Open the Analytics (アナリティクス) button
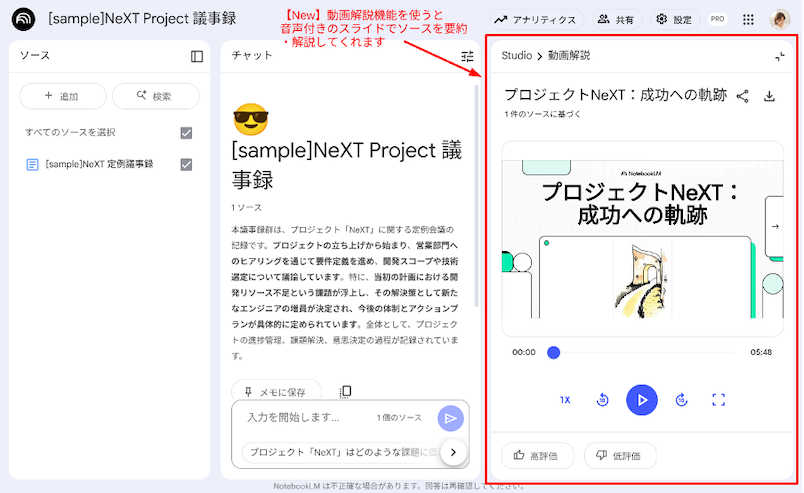Screen dimensions: 804x493 tap(536, 19)
